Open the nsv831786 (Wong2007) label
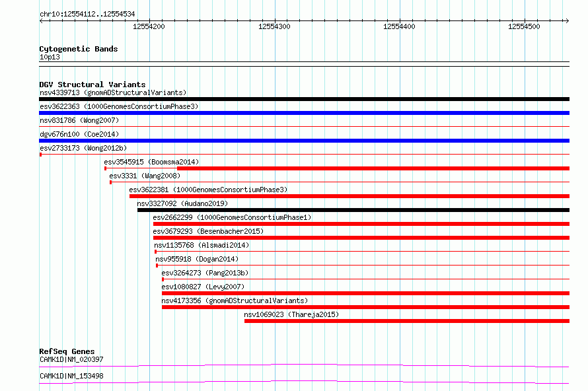This screenshot has width=588, height=391. click(79, 120)
